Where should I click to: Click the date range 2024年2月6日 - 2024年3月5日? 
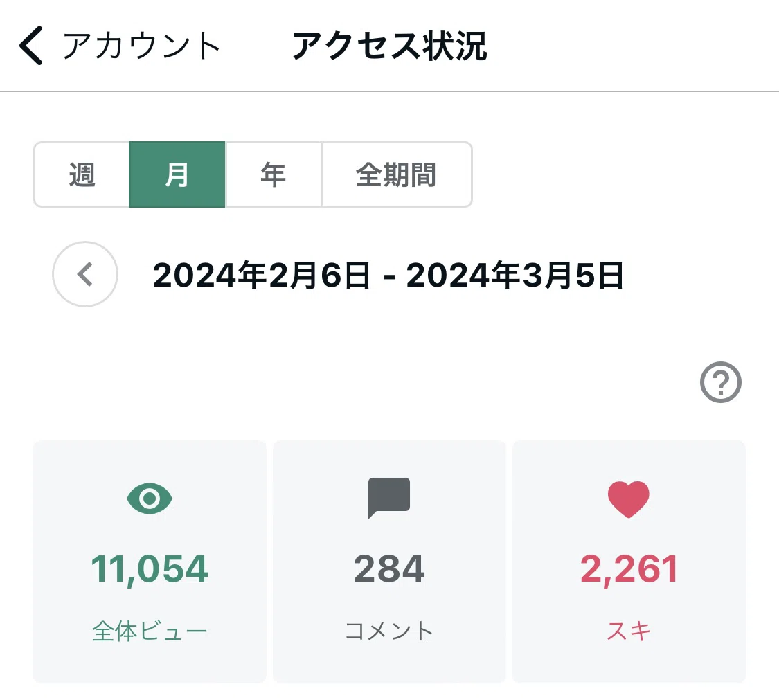click(388, 276)
